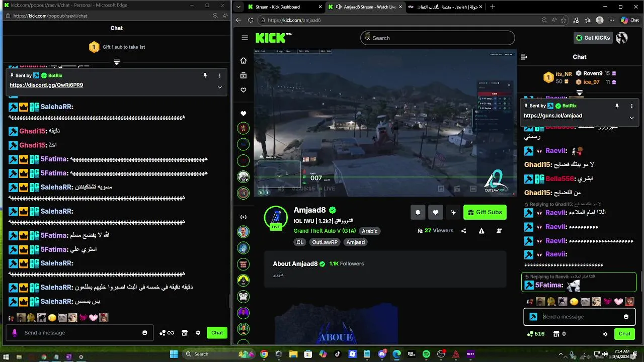Mute the stream player volume
The width and height of the screenshot is (644, 362).
(281, 189)
